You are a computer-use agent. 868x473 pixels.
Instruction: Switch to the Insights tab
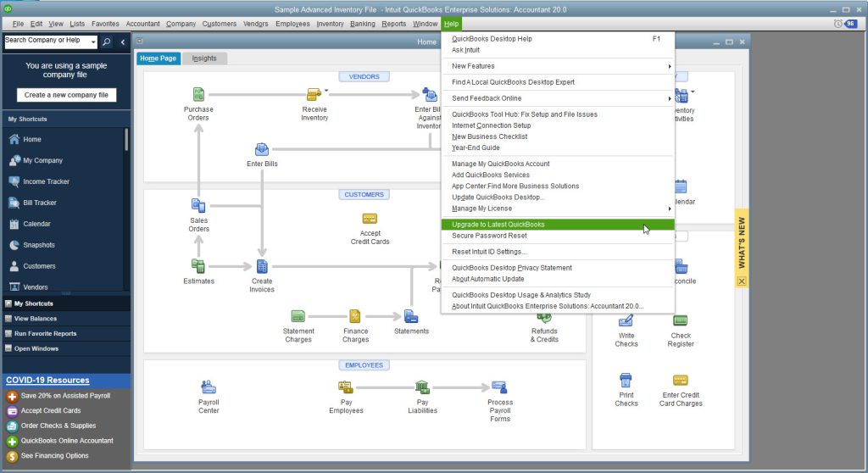tap(204, 58)
